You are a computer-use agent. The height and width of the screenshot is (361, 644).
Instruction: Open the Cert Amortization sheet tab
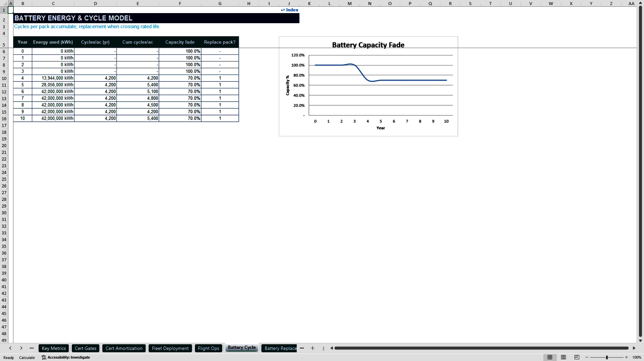coord(124,348)
